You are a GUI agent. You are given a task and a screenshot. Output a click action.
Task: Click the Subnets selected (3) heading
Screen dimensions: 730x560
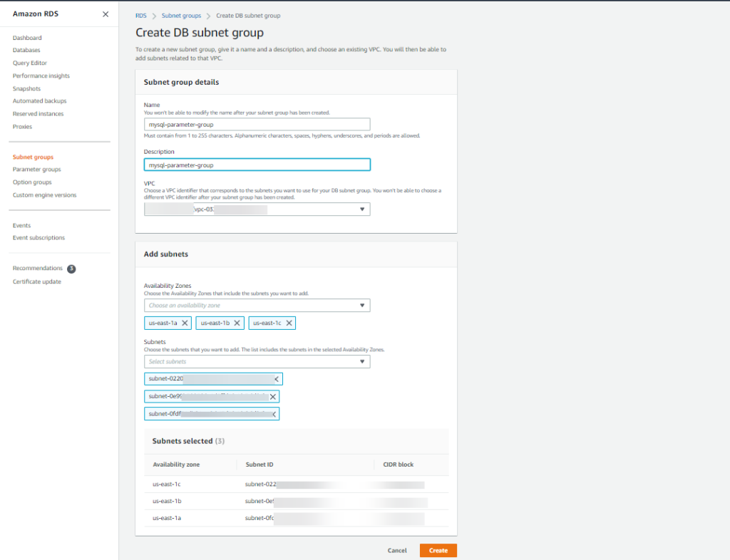188,442
